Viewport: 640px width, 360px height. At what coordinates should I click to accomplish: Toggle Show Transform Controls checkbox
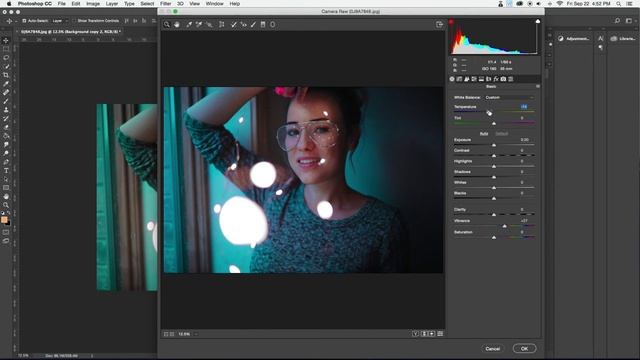click(x=74, y=20)
